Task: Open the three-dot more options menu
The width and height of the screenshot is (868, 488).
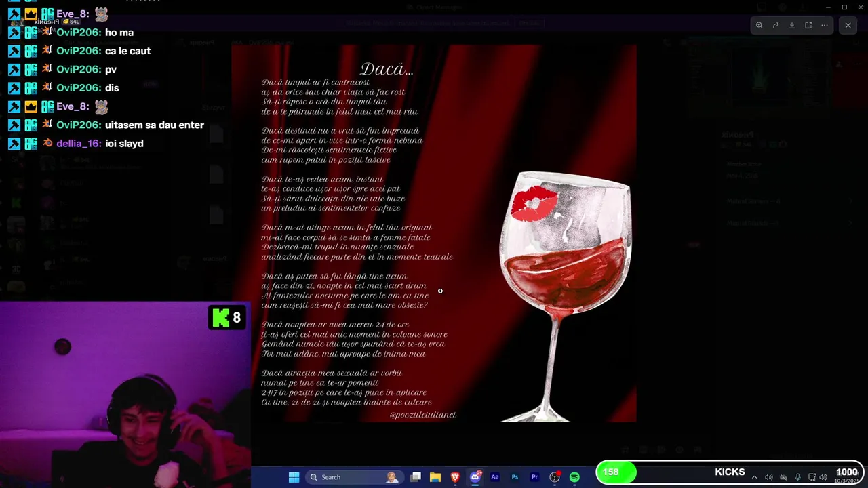Action: pyautogui.click(x=825, y=25)
